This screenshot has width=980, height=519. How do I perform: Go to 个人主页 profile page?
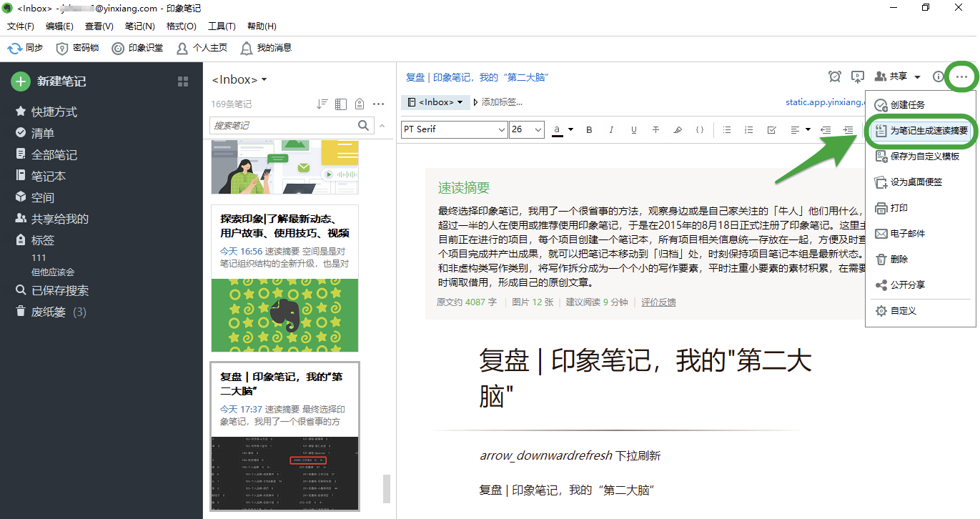(202, 48)
